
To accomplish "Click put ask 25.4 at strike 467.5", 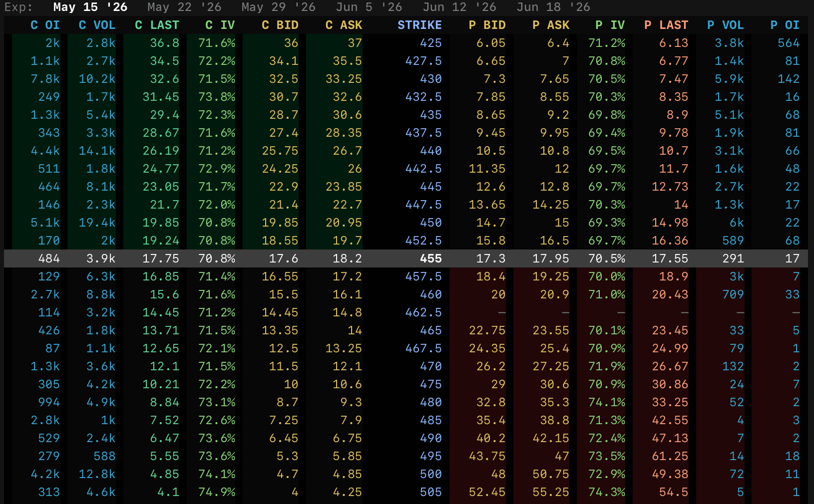I will click(554, 348).
